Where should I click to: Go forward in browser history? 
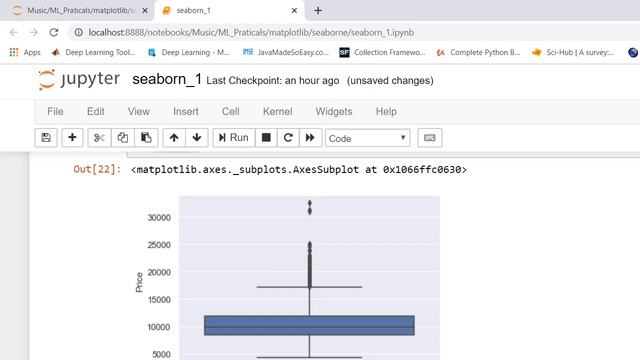[x=34, y=32]
